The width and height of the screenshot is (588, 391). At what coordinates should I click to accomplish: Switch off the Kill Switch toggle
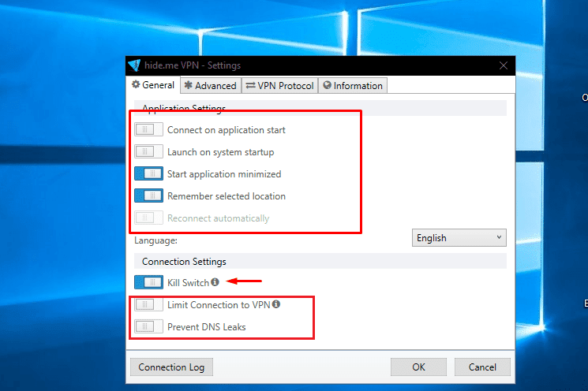pos(148,282)
